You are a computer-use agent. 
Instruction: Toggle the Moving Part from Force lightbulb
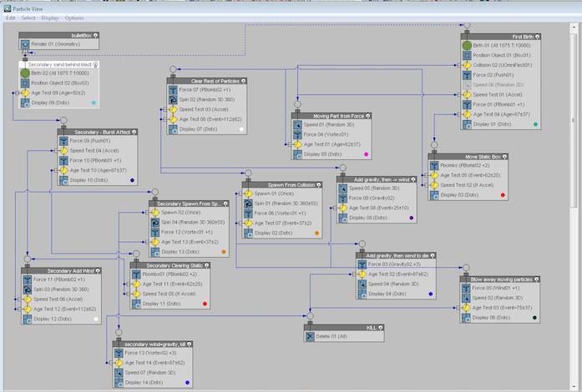click(368, 116)
